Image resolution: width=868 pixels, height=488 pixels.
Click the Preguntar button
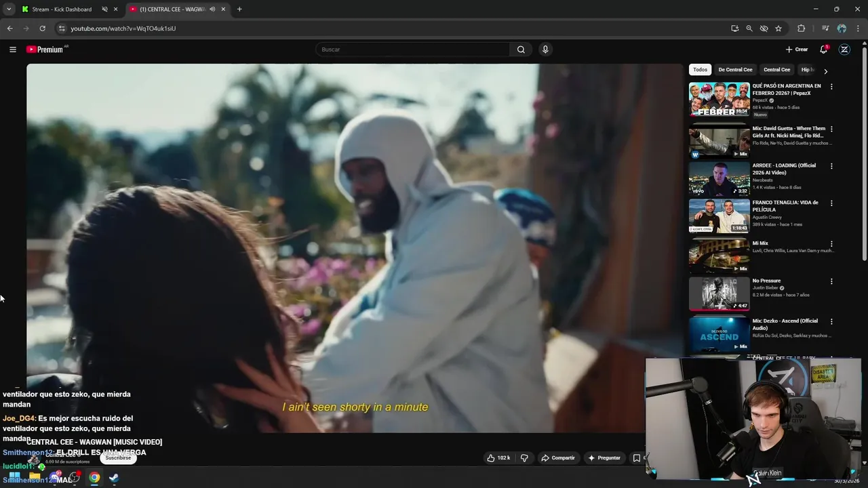point(604,458)
